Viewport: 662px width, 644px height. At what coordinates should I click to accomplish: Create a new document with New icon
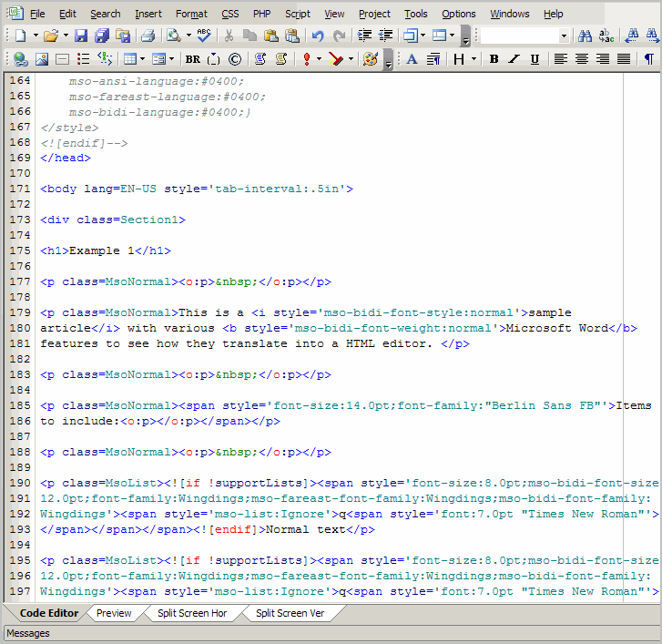click(20, 36)
